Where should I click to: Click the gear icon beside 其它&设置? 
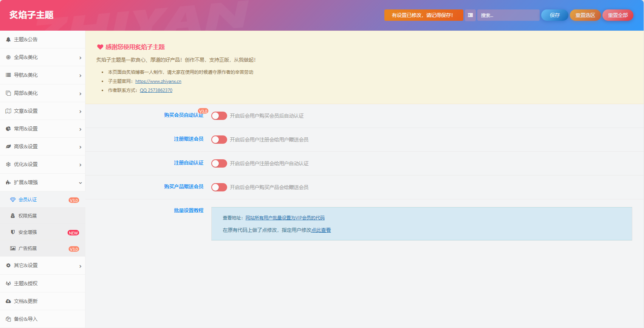coord(8,266)
